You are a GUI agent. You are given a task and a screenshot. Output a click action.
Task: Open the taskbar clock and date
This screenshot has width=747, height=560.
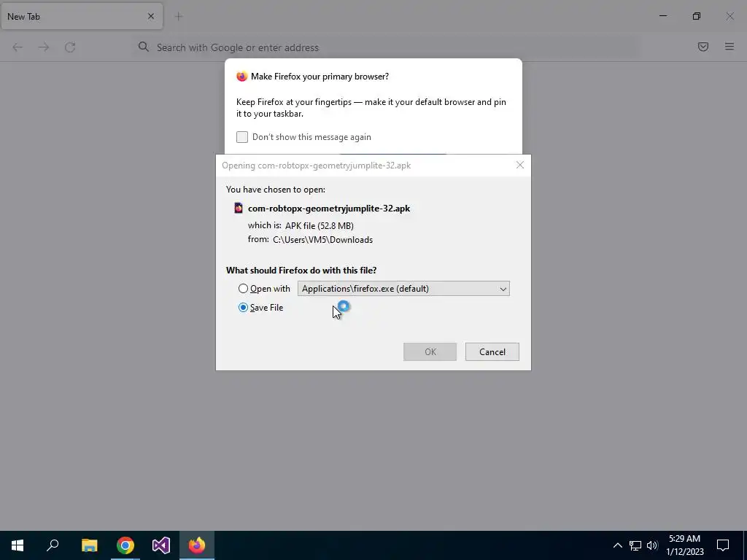684,545
